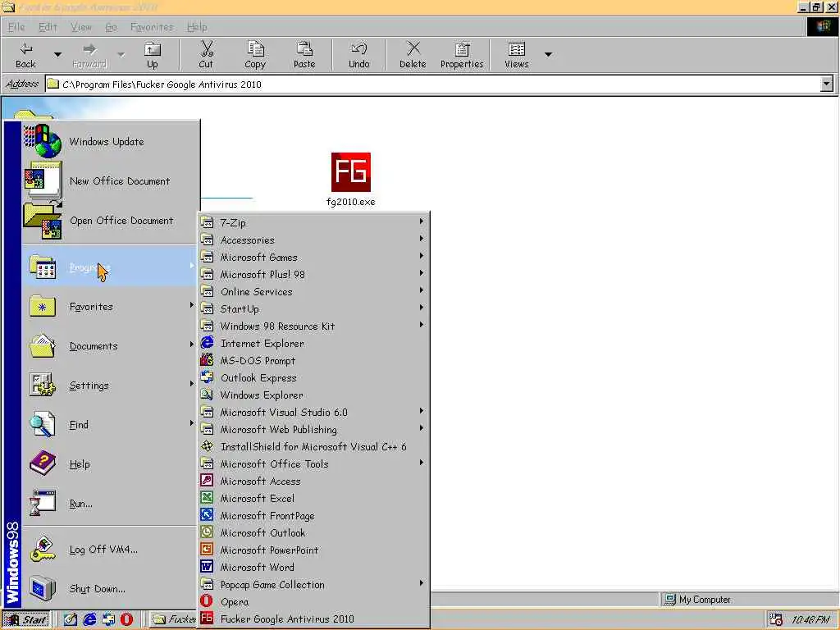840x630 pixels.
Task: Start Microsoft Word from Programs menu
Action: (x=313, y=567)
